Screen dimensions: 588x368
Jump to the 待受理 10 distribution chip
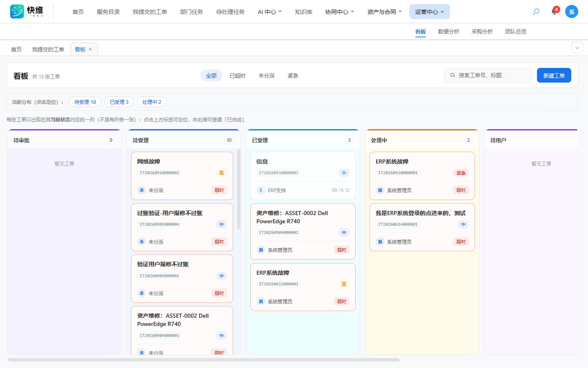85,102
